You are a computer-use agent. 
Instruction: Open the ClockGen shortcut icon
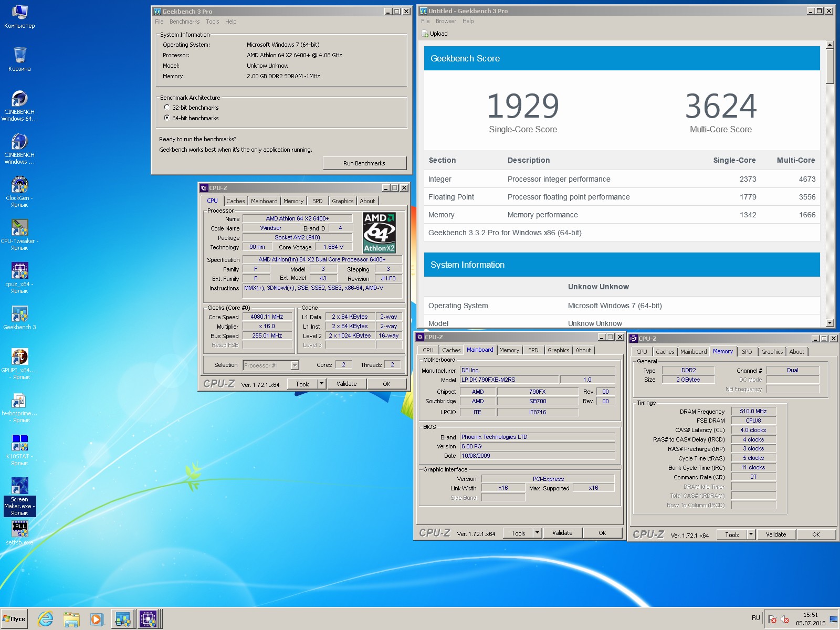(19, 192)
